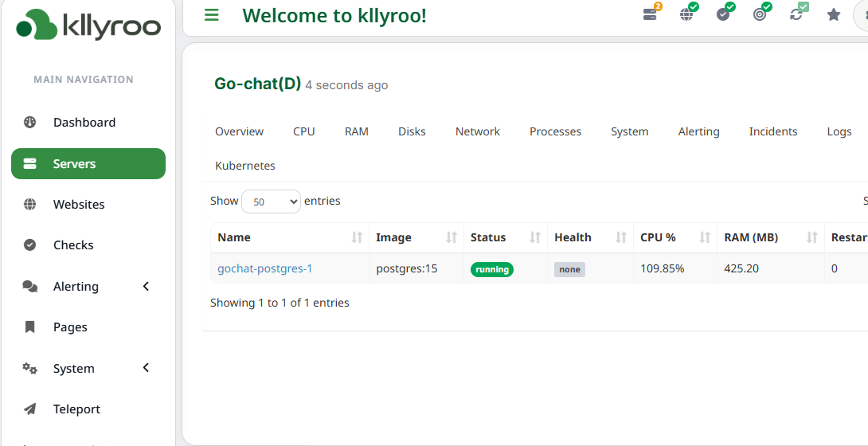Click the Websites globe sidebar icon
Screen dimensions: 868x446
click(x=30, y=204)
